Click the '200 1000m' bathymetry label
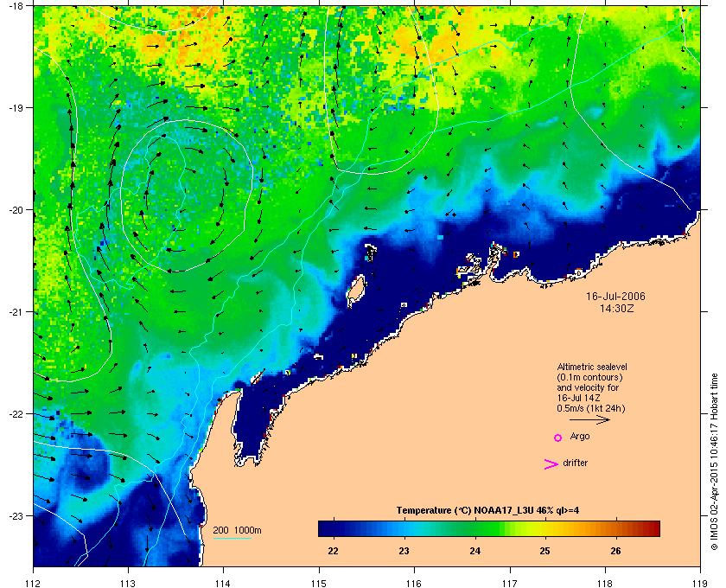 click(237, 530)
